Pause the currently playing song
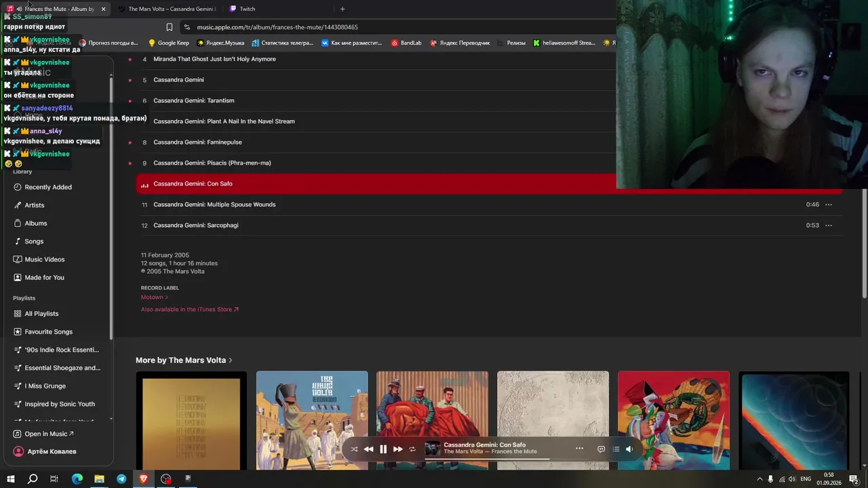This screenshot has width=868, height=488. [x=383, y=449]
